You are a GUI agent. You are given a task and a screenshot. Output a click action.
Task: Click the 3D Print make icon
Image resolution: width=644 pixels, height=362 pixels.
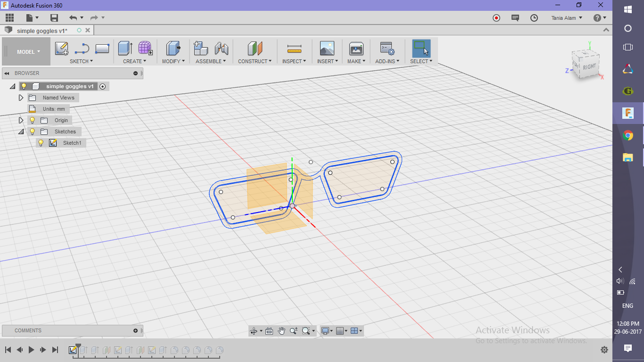(356, 49)
